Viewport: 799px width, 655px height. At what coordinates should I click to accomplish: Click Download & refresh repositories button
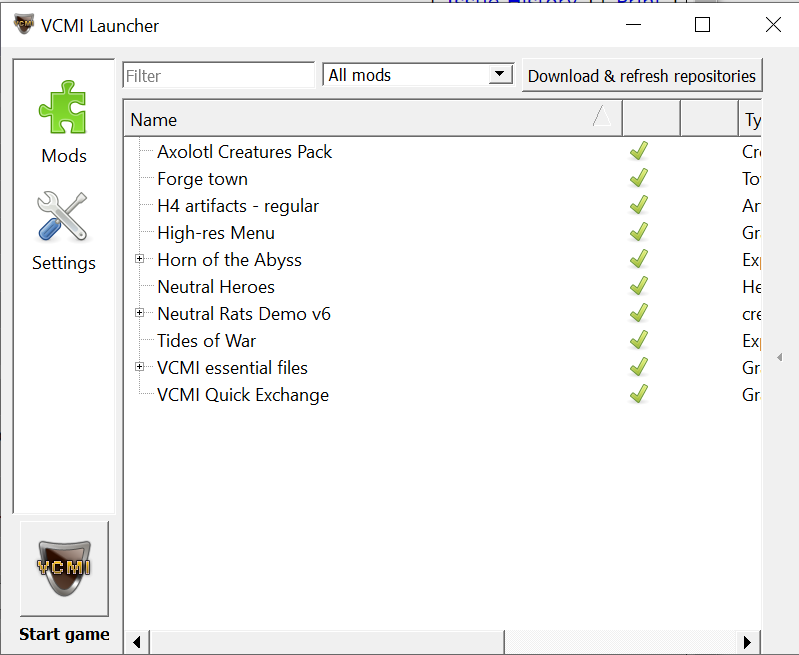coord(641,76)
